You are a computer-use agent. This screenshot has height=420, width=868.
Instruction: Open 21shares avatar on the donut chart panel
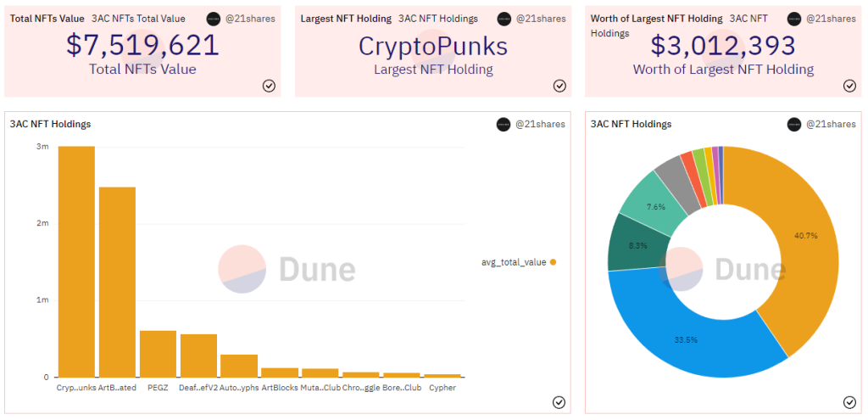click(793, 124)
